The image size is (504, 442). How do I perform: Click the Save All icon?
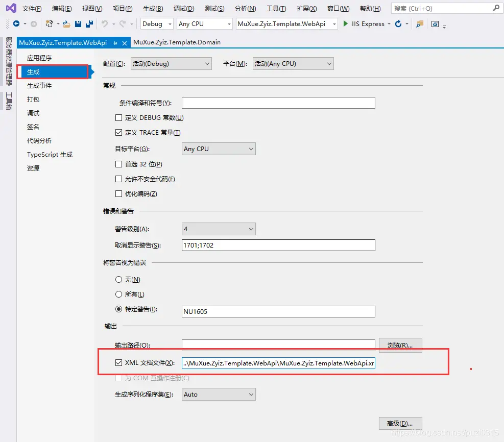pyautogui.click(x=89, y=24)
